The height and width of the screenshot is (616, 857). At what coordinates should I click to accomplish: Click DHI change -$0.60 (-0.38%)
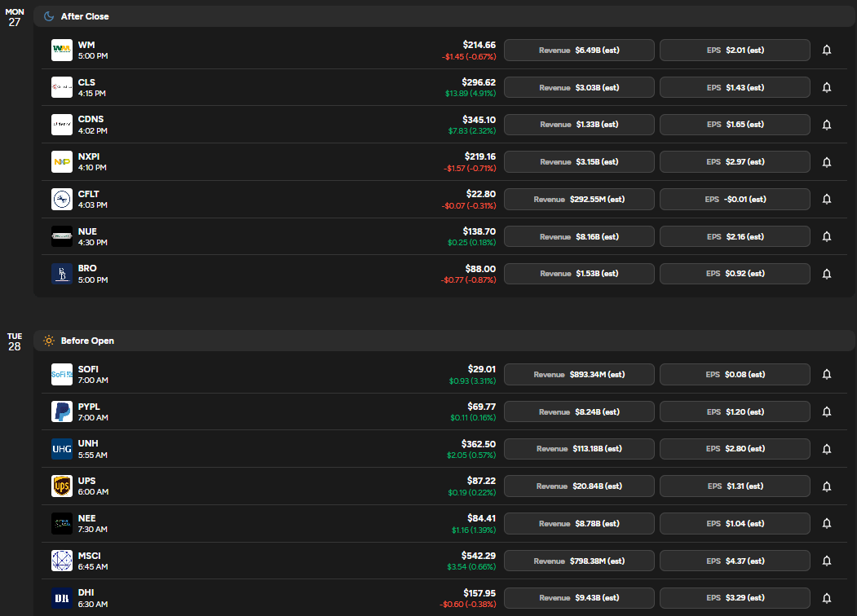pos(468,605)
